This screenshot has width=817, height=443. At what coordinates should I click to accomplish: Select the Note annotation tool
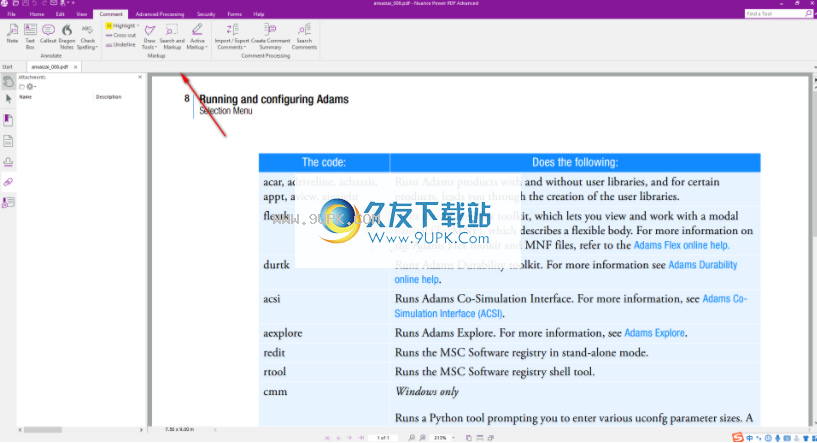coord(12,35)
